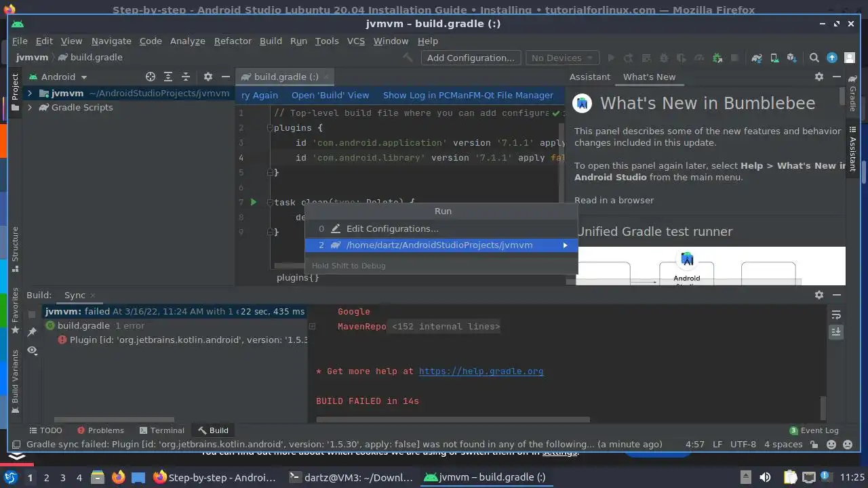This screenshot has height=488, width=868.
Task: Close the Sync tab in Build panel
Action: click(x=93, y=296)
